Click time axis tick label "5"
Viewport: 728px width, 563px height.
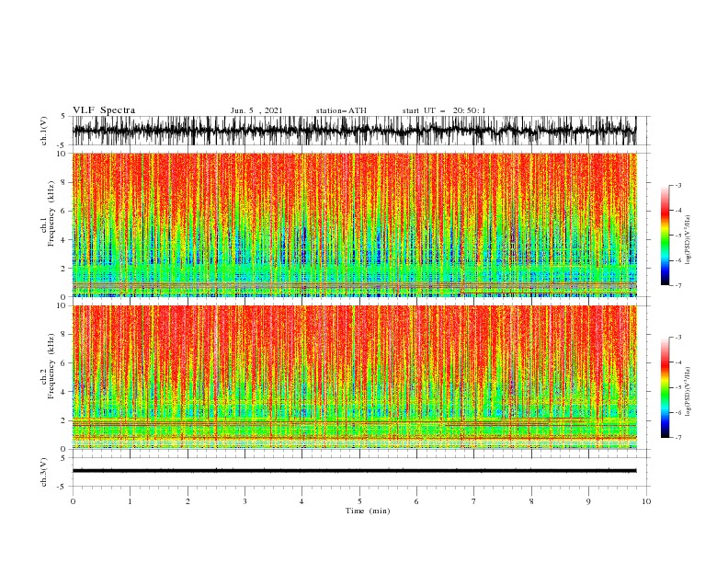[x=359, y=501]
